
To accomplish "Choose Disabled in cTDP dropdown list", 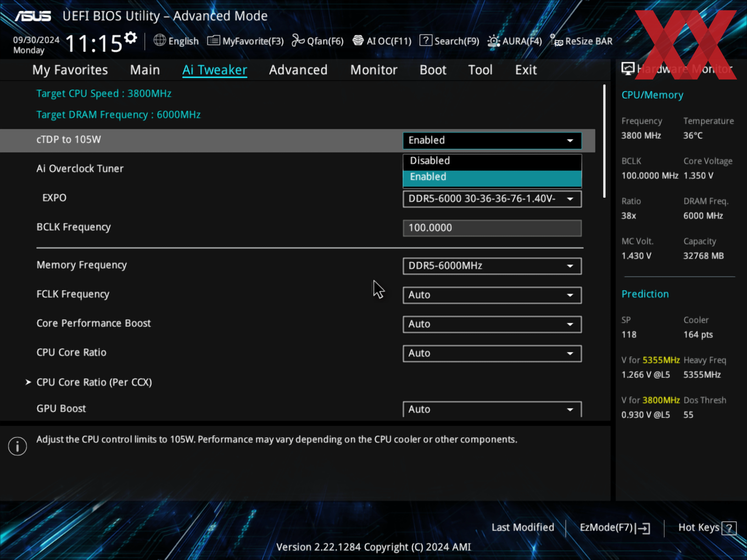I will pos(492,161).
